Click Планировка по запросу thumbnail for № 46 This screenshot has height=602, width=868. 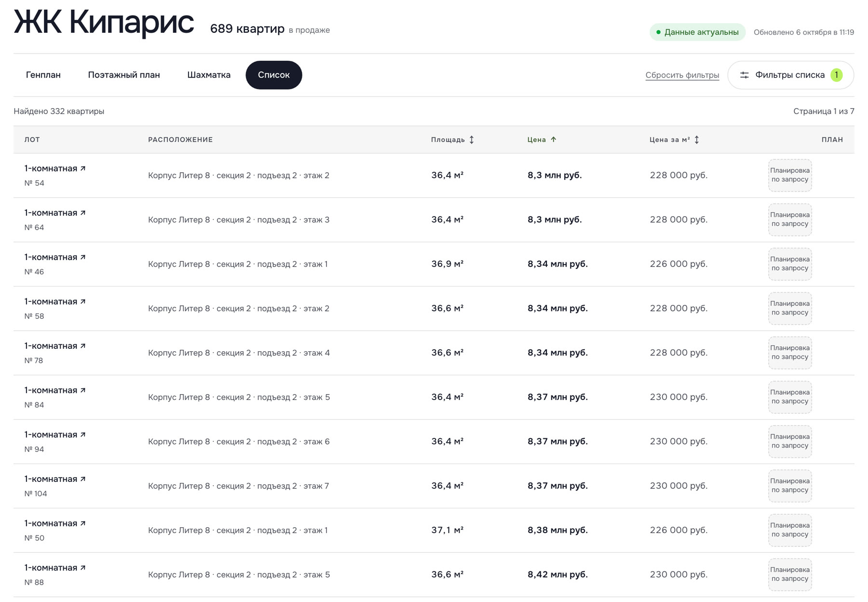point(790,264)
